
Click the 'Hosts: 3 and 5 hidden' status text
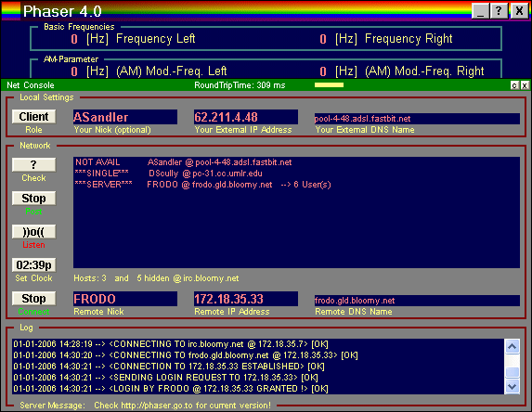[156, 278]
